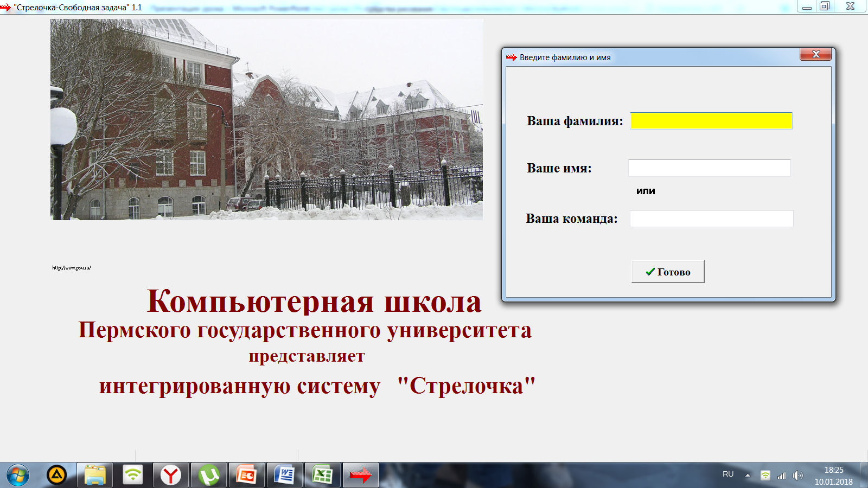
Task: Open the wireless tray icon
Action: click(x=765, y=476)
